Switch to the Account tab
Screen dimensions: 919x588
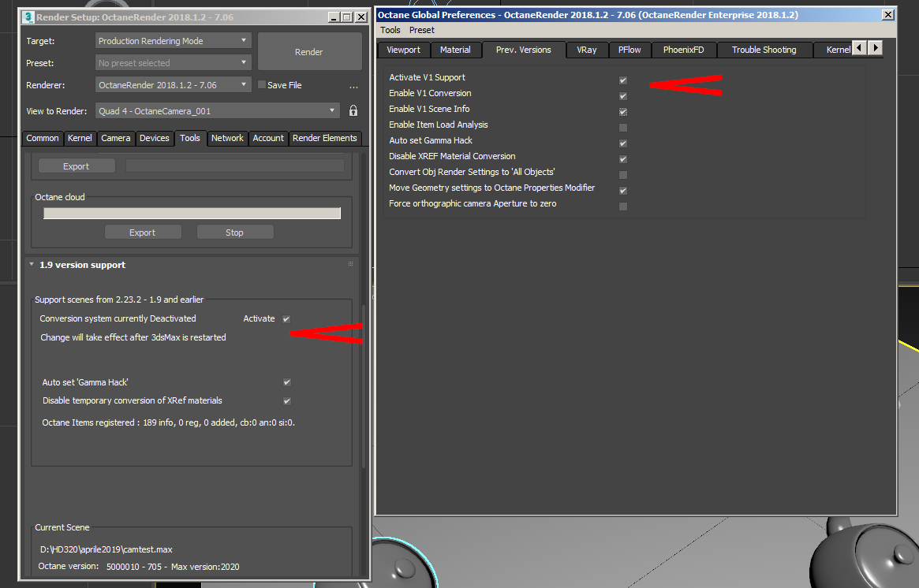(268, 138)
